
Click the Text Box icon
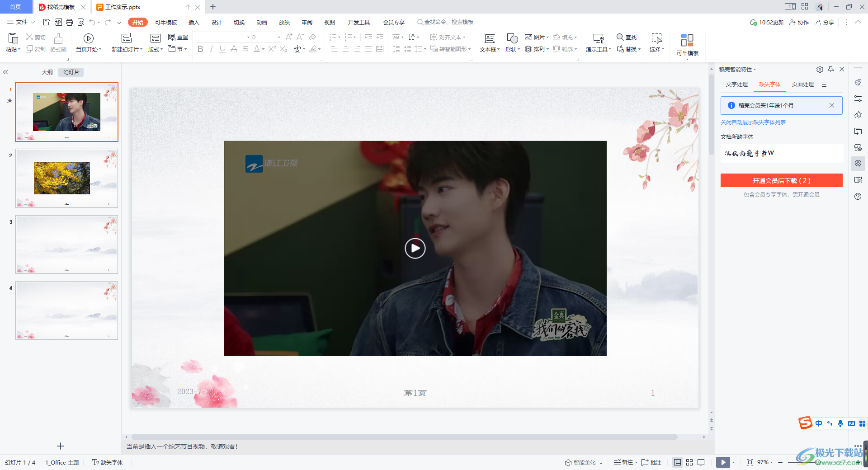pyautogui.click(x=490, y=38)
